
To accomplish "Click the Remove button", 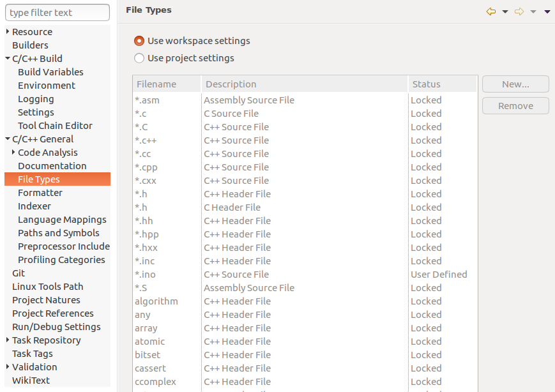I will coord(515,106).
